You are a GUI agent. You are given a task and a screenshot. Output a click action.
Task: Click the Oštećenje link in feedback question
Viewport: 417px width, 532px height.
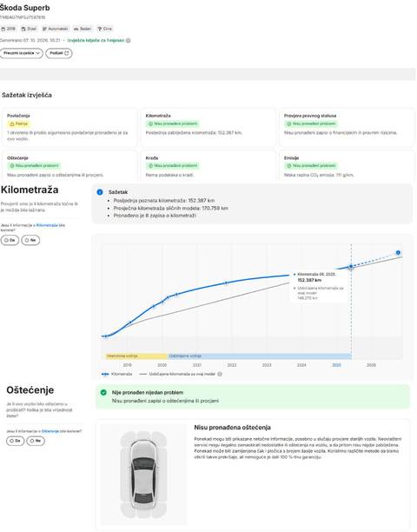click(x=50, y=431)
